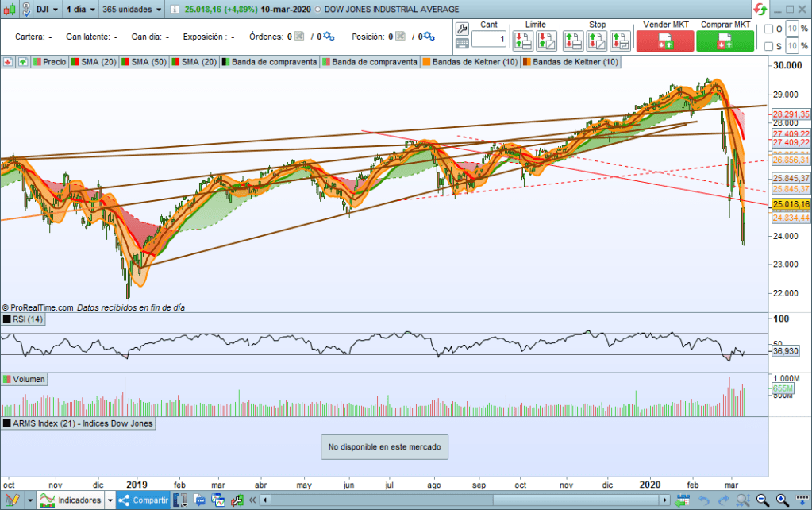Open the trading settings wrench icon

(x=462, y=27)
